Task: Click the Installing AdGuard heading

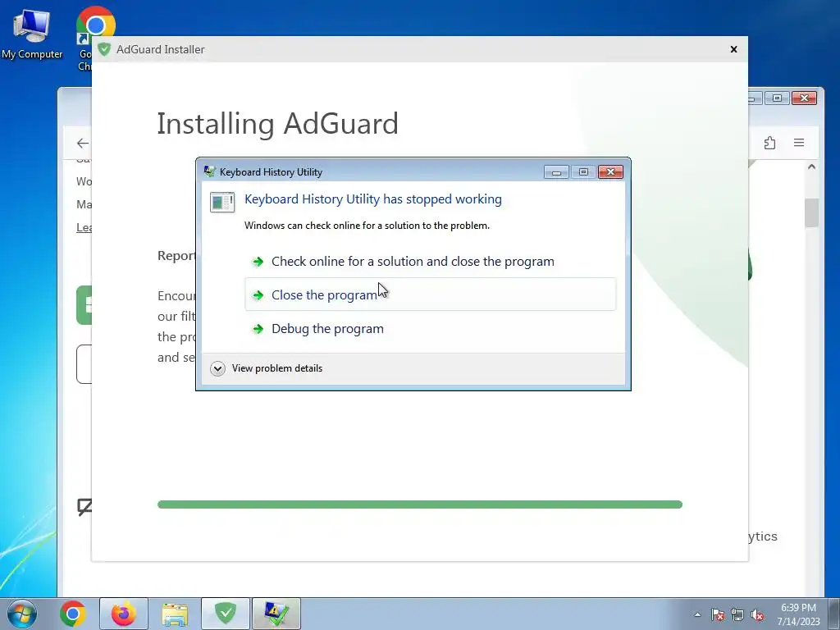Action: tap(277, 124)
